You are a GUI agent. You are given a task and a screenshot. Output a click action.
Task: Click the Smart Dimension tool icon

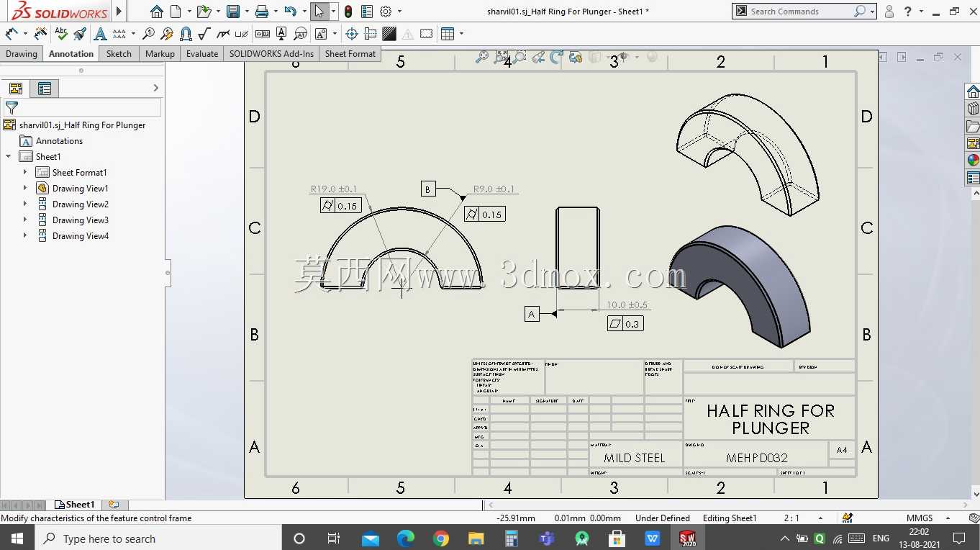(x=12, y=33)
